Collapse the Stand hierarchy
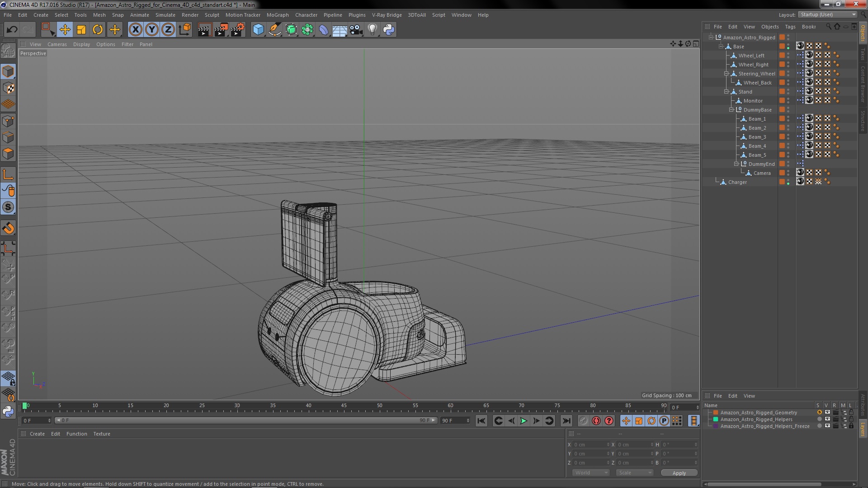The width and height of the screenshot is (868, 488). coord(726,91)
